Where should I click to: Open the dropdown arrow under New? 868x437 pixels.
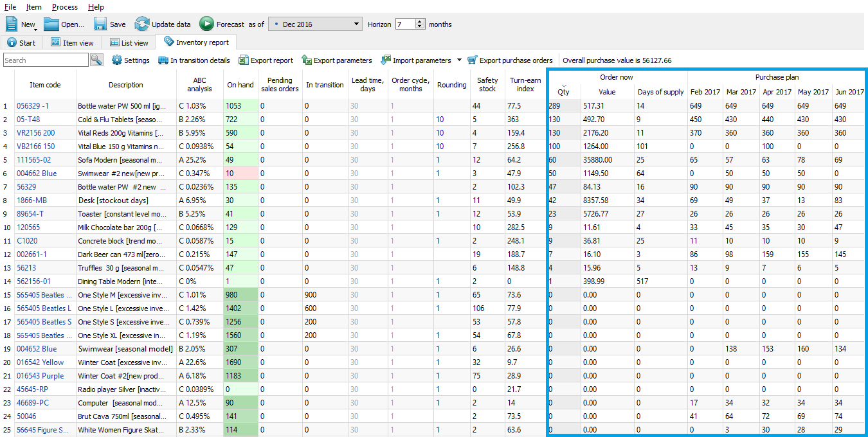(x=36, y=29)
